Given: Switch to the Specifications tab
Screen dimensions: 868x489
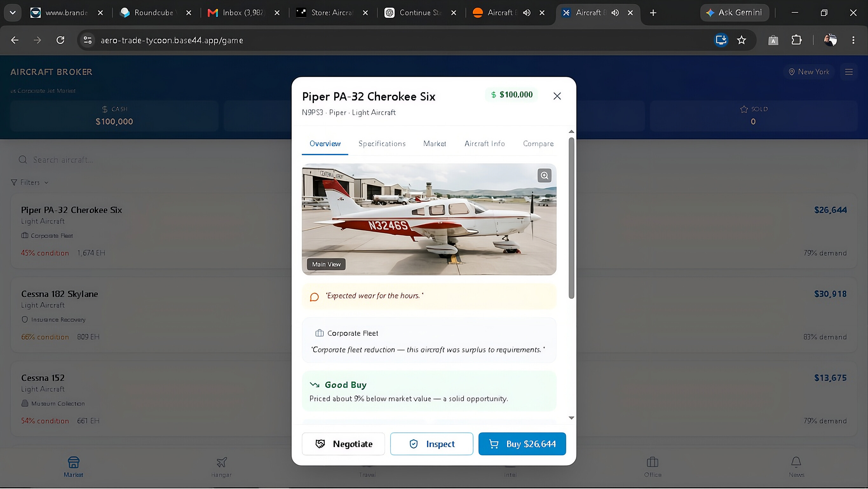Looking at the screenshot, I should [382, 144].
